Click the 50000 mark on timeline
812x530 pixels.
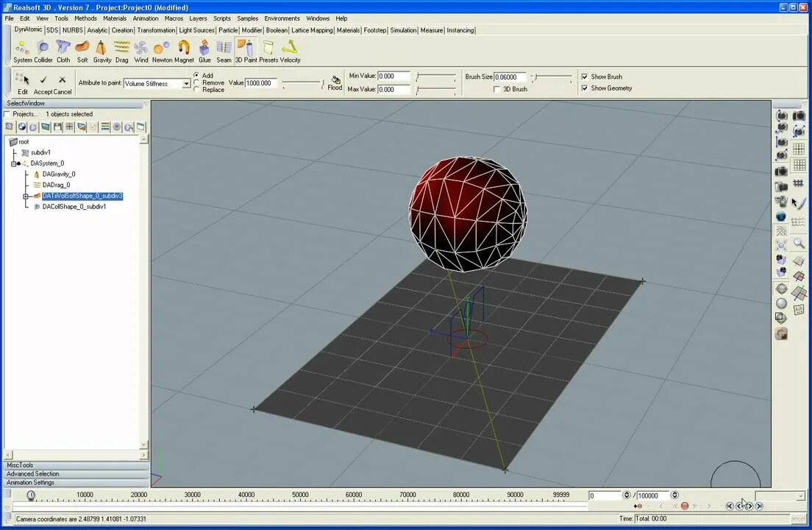[x=300, y=495]
